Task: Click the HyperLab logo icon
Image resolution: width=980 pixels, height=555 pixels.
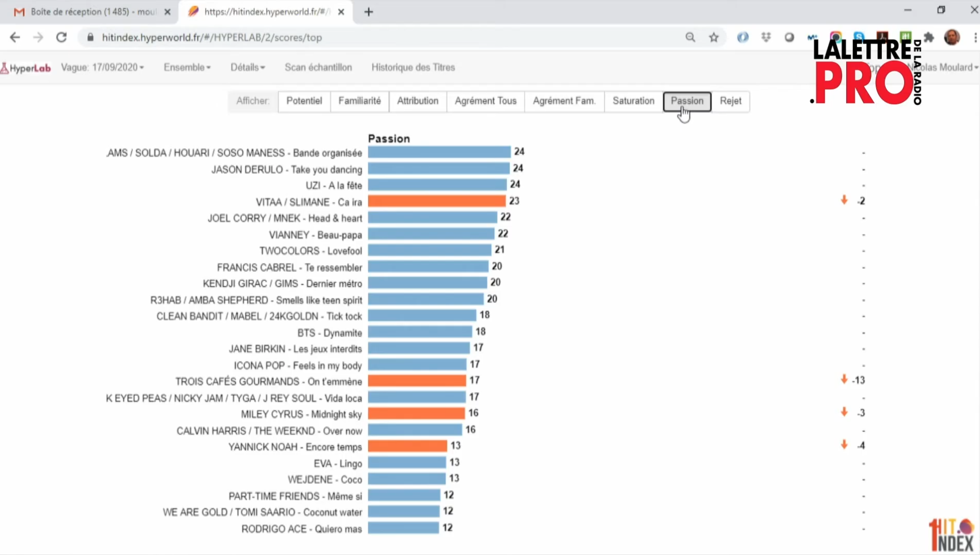Action: [26, 68]
